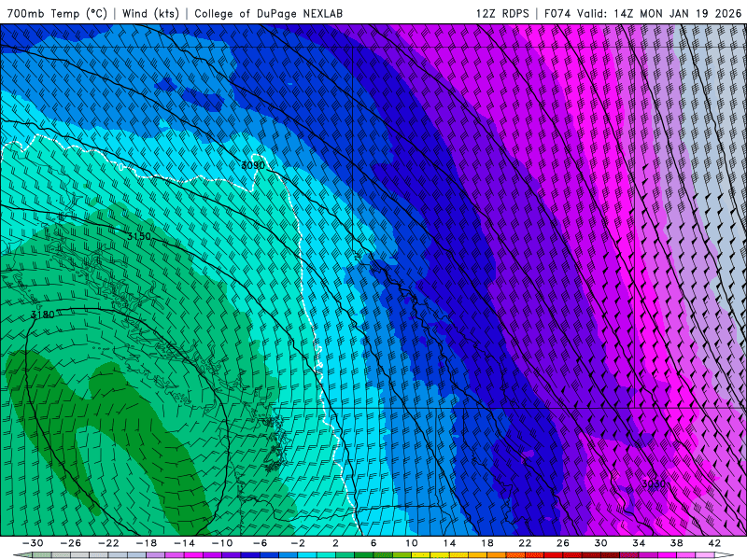747x560 pixels.
Task: Click the 30 color scale label
Action: point(600,543)
